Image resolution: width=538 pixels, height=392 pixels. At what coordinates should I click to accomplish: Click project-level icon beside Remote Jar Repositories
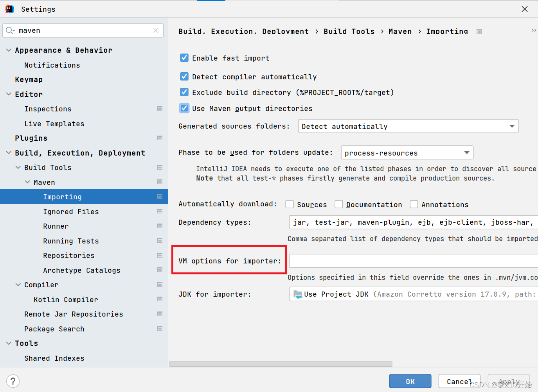pyautogui.click(x=160, y=314)
